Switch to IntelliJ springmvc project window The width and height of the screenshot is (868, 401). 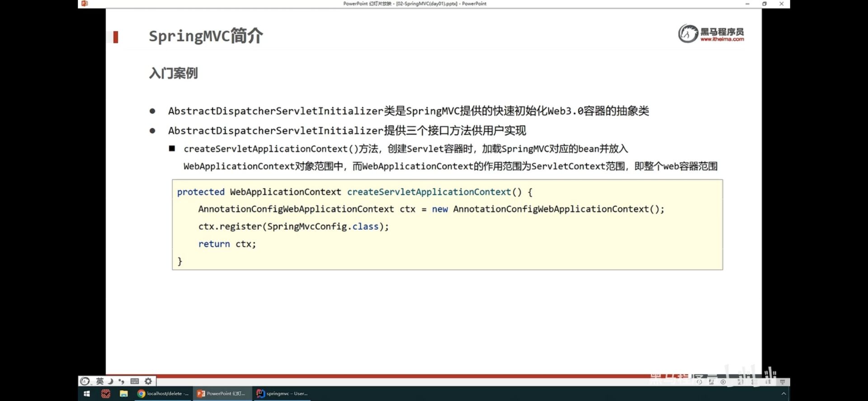(x=282, y=394)
